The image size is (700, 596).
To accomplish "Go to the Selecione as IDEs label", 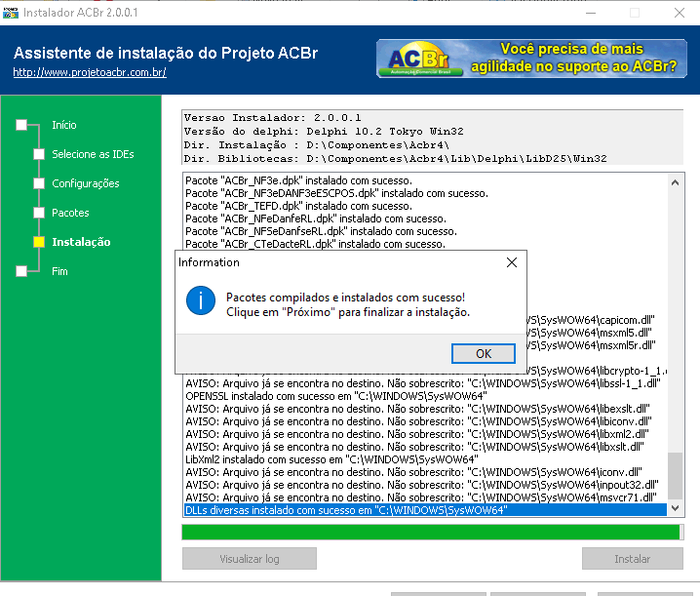I will coord(93,154).
